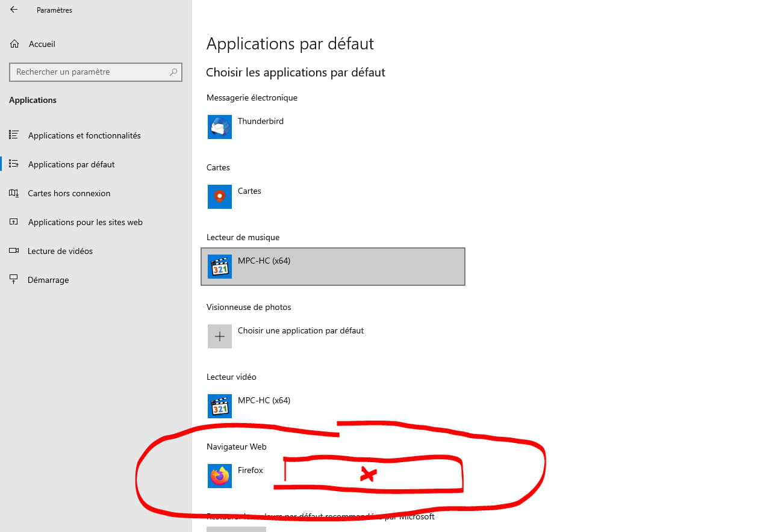Change the music player MPC-HC (x64) text
775x532 pixels.
coord(264,261)
